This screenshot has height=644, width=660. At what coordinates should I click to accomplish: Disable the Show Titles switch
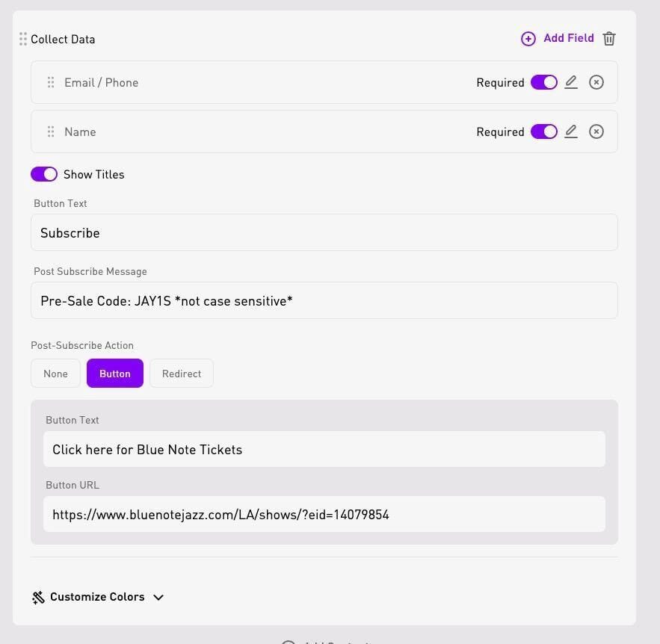(44, 174)
